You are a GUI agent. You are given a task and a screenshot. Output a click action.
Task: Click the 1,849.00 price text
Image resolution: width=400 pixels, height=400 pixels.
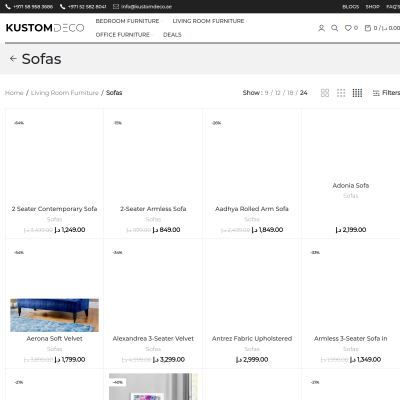267,230
